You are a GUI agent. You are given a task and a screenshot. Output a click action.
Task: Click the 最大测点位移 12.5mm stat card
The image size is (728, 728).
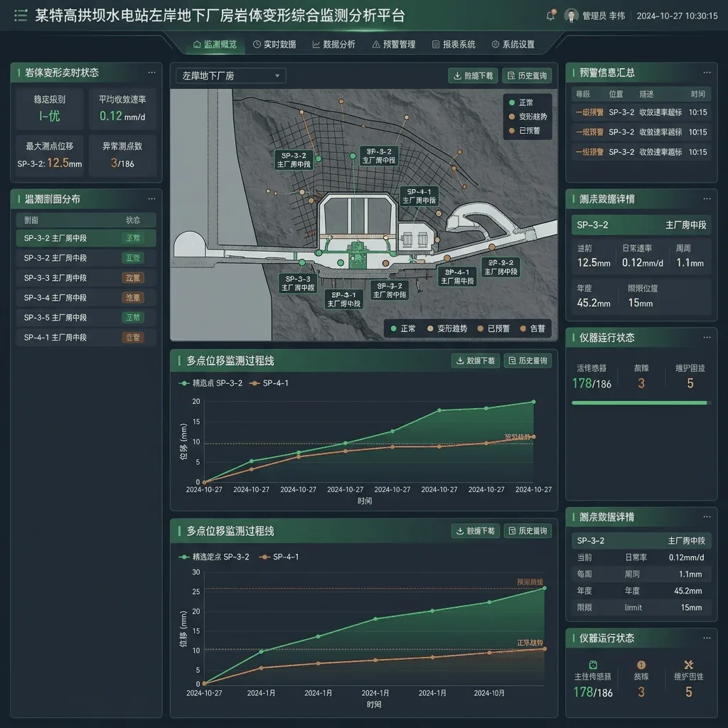pyautogui.click(x=50, y=156)
